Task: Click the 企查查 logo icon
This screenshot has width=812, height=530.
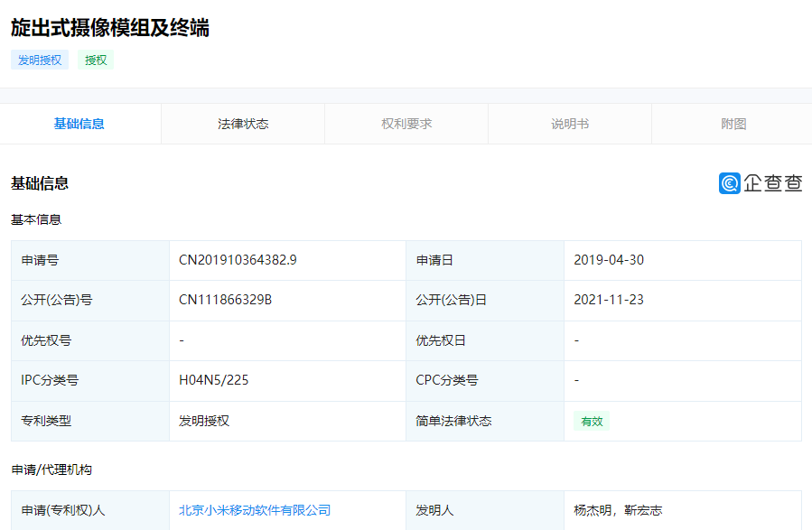Action: [761, 182]
